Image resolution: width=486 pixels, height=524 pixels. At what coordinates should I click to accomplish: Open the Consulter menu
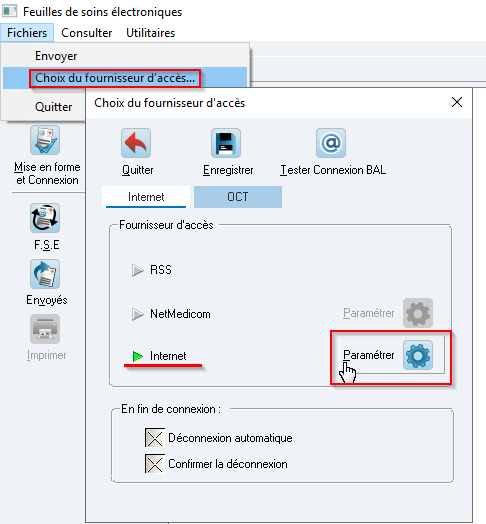(87, 33)
